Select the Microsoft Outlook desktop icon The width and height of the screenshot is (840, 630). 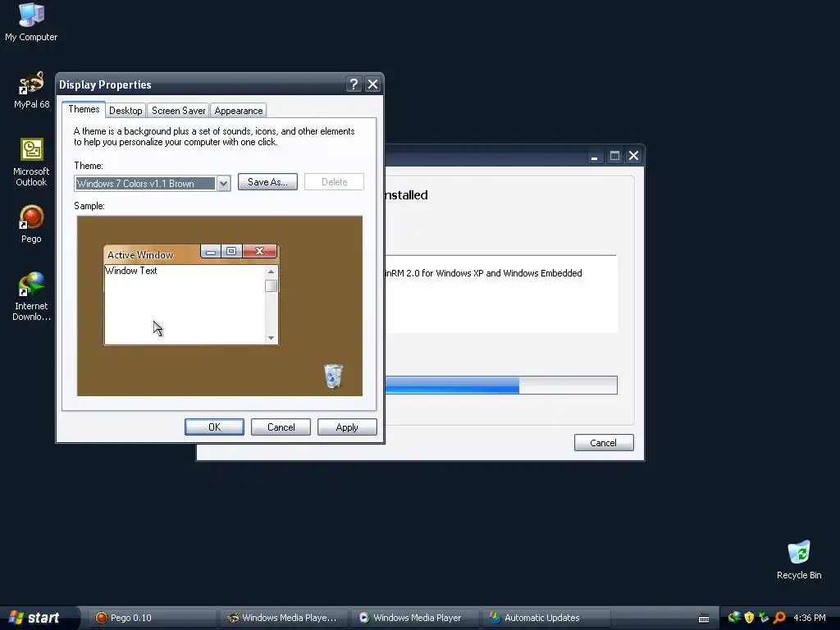tap(31, 162)
